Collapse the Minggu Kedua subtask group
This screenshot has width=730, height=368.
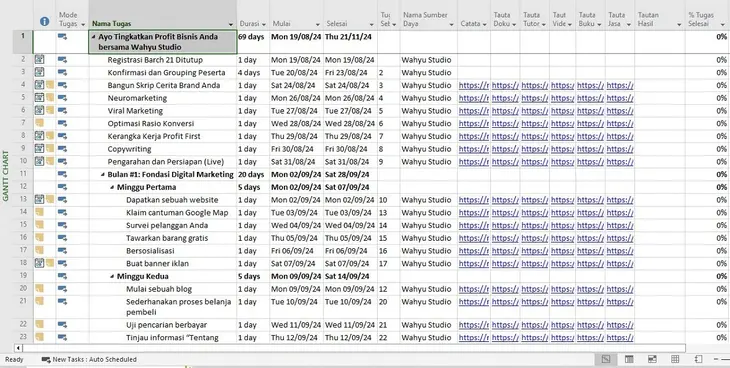[112, 276]
